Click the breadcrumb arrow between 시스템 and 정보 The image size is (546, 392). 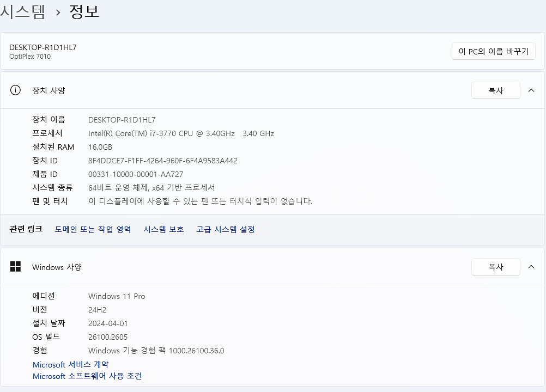click(x=58, y=13)
